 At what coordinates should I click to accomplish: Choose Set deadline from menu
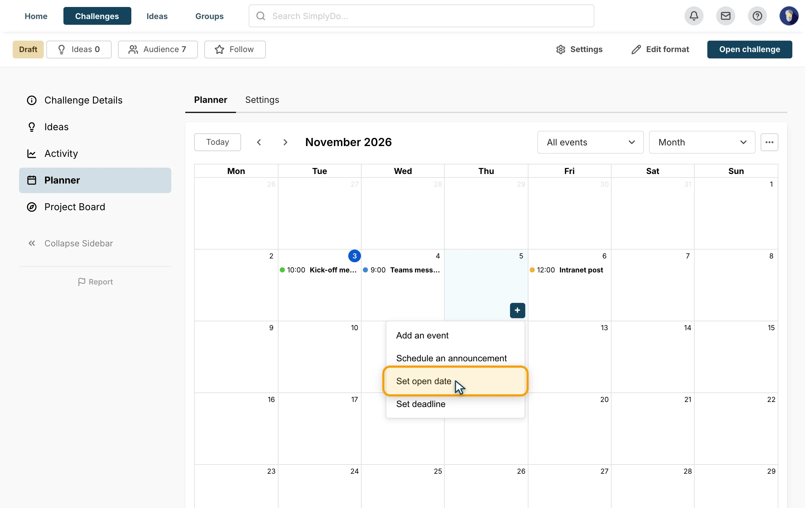[455, 404]
